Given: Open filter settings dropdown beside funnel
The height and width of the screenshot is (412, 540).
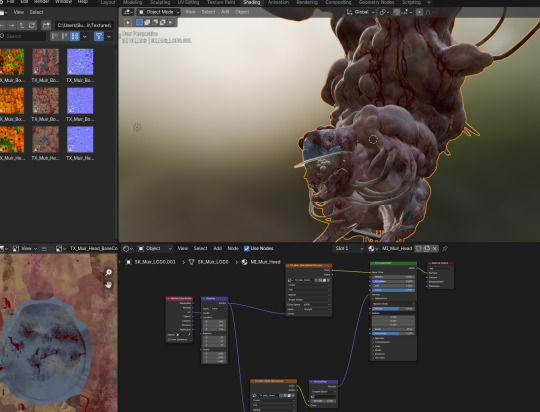Looking at the screenshot, I should click(109, 36).
